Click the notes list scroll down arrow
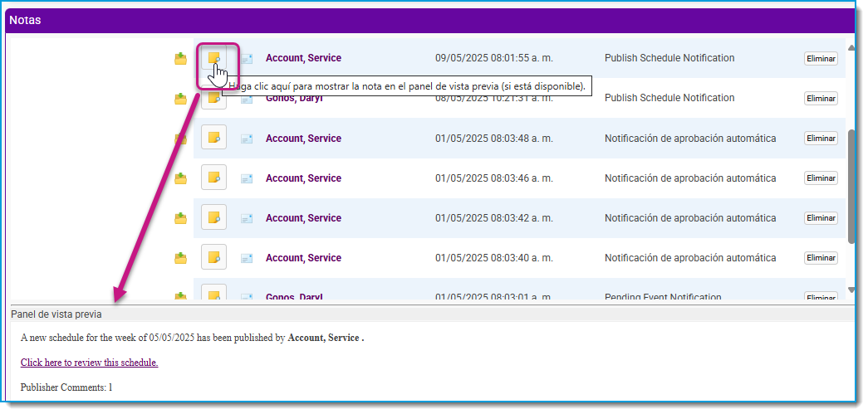The width and height of the screenshot is (868, 414). click(x=851, y=290)
